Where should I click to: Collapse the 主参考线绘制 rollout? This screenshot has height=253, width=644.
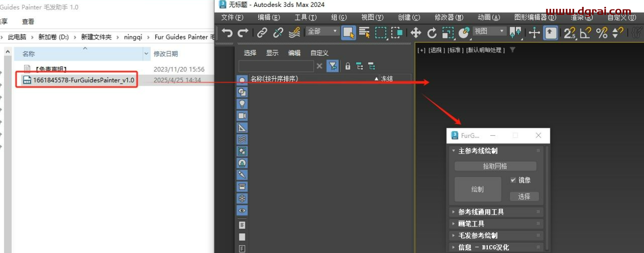click(x=496, y=151)
